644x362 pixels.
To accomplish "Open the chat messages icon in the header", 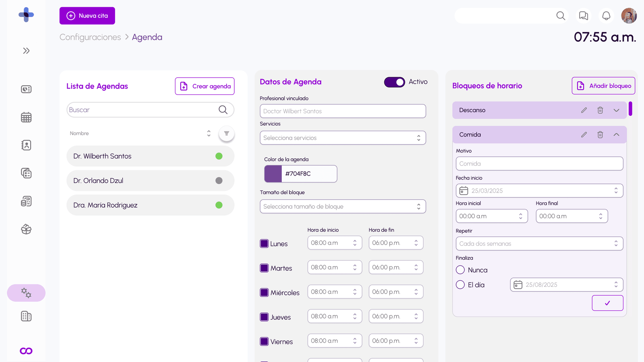I will coord(583,16).
